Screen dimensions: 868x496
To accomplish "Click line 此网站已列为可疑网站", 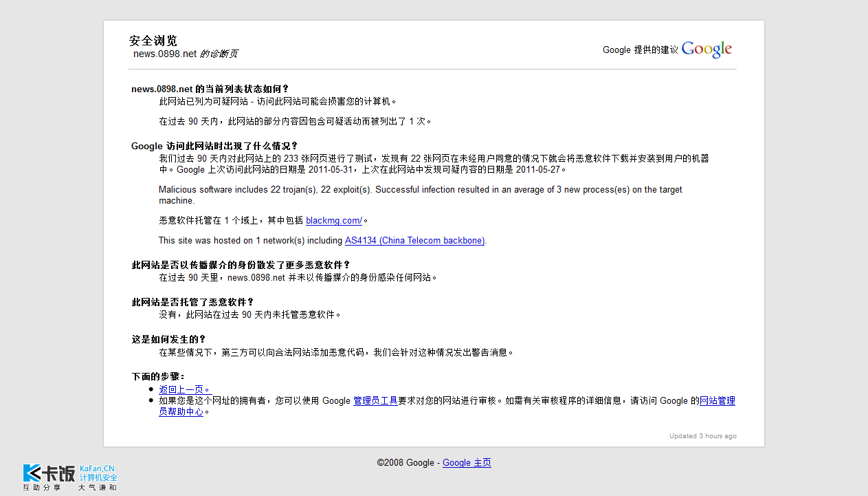I will pyautogui.click(x=278, y=101).
